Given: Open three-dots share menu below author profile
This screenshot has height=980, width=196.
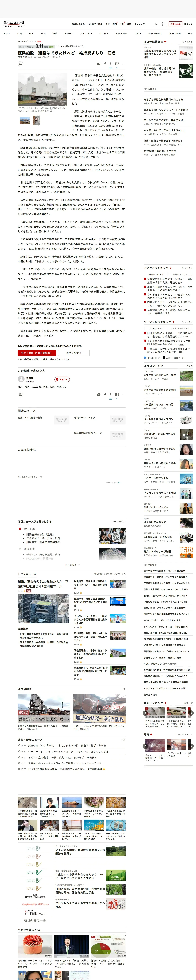Looking at the screenshot, I should click(123, 394).
